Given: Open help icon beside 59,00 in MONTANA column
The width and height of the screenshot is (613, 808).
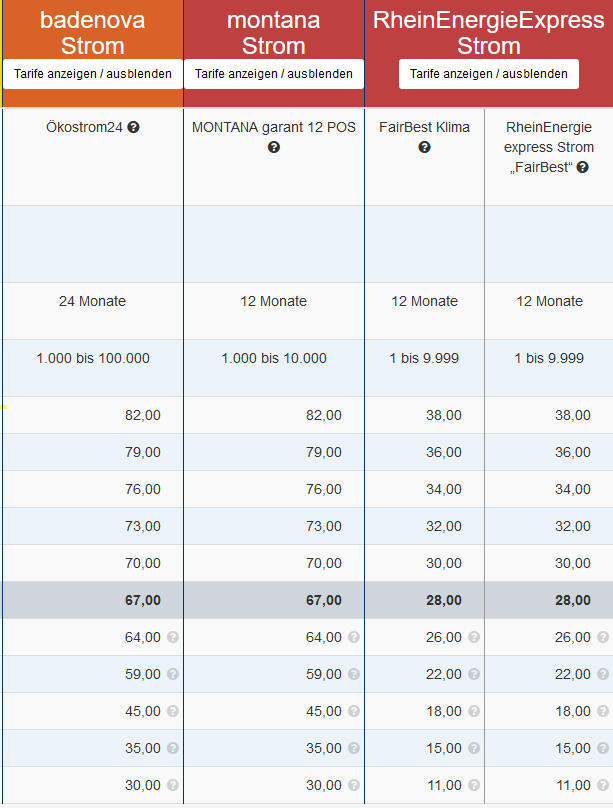Looking at the screenshot, I should click(353, 674).
